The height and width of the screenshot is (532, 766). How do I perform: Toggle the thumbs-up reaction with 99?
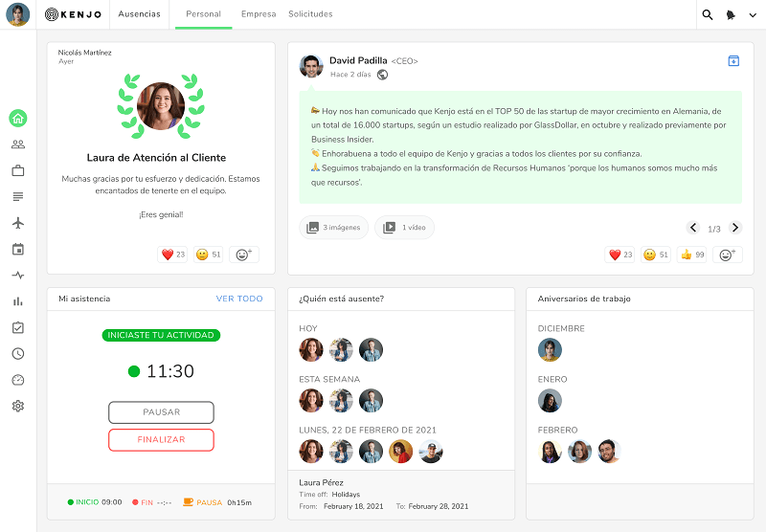point(691,255)
